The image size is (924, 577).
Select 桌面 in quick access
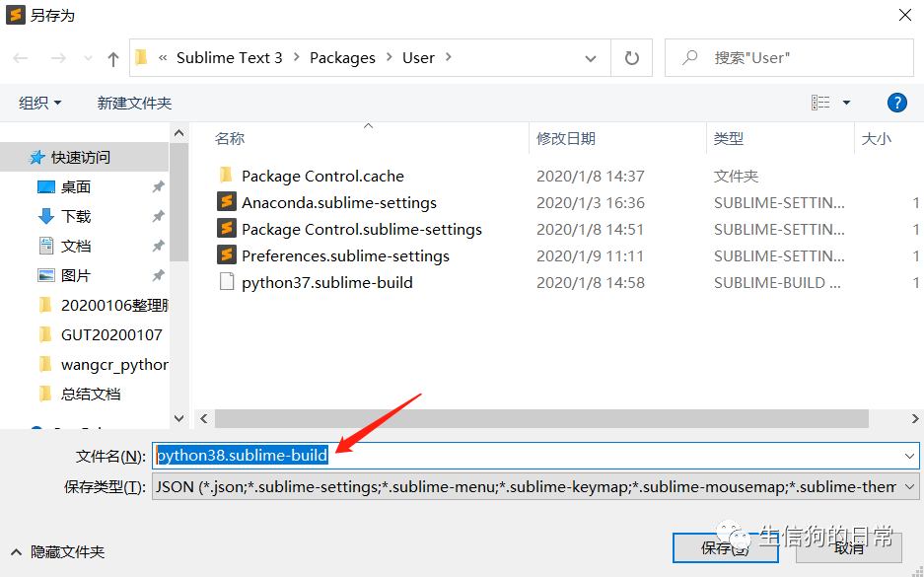pyautogui.click(x=76, y=186)
